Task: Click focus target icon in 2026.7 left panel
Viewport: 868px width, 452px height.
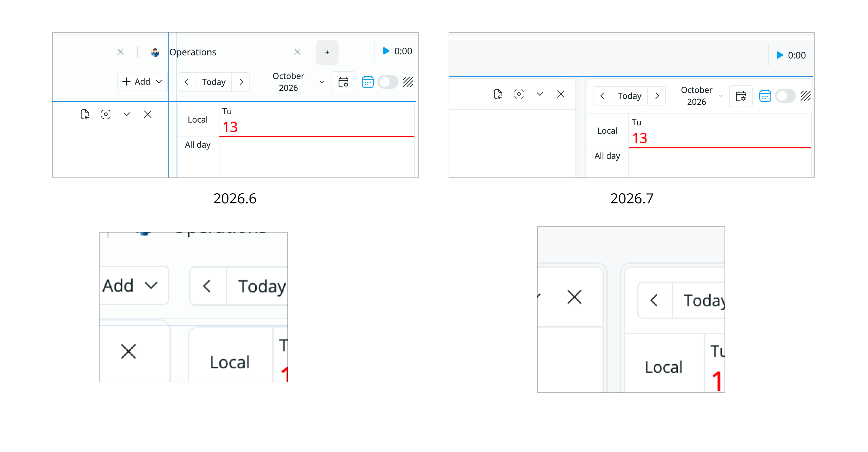Action: (x=519, y=94)
